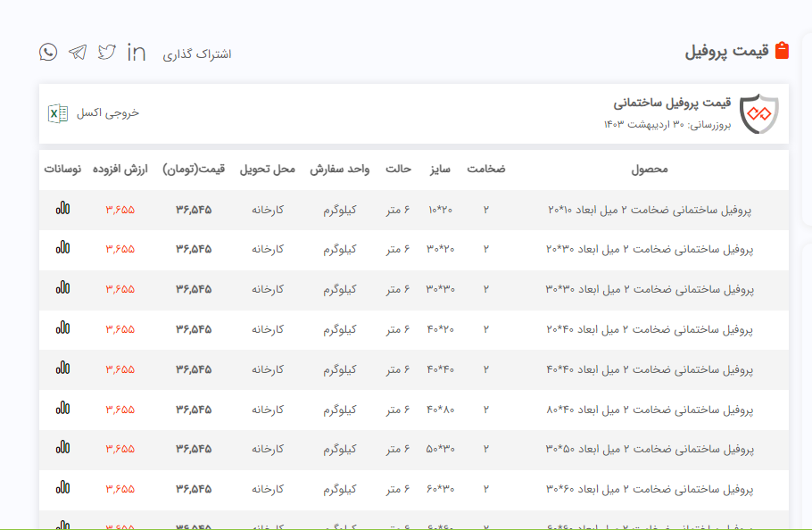812x530 pixels.
Task: Open price fluctuation chart for 40*40 profile
Action: coord(62,369)
